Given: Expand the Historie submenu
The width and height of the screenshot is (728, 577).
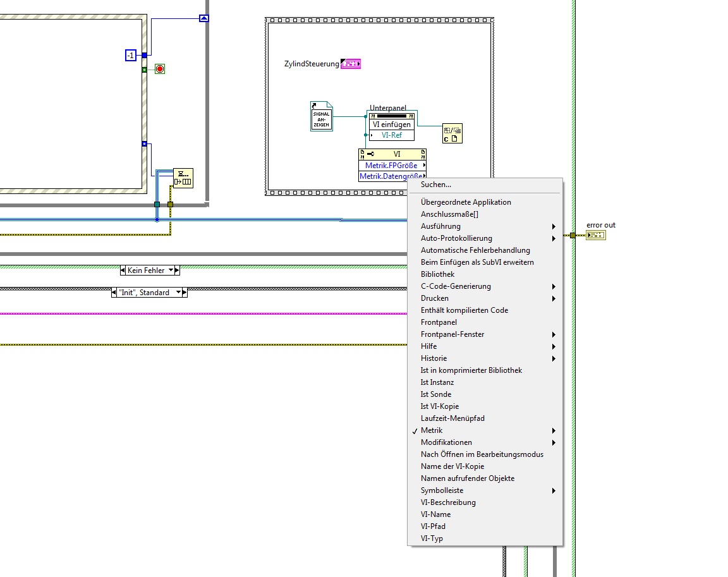Looking at the screenshot, I should [x=485, y=358].
